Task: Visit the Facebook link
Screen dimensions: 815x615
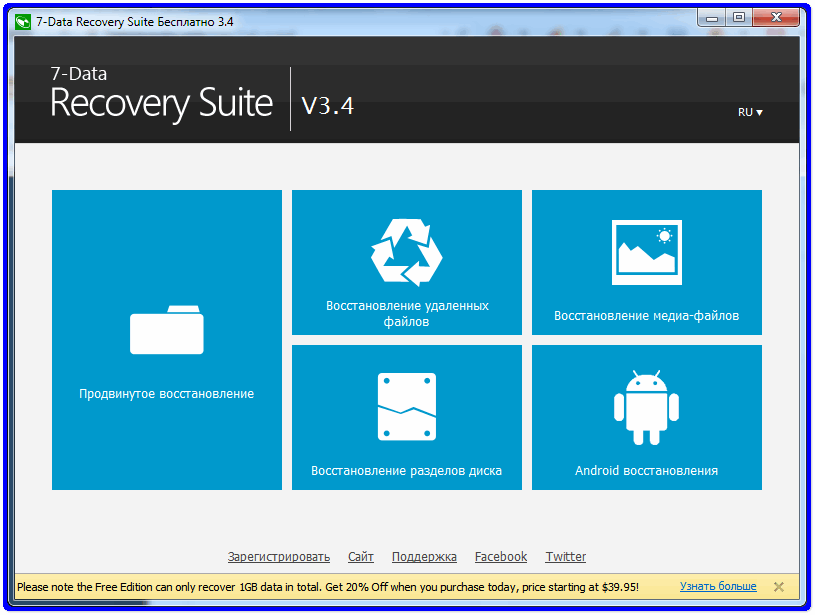Action: click(x=500, y=557)
